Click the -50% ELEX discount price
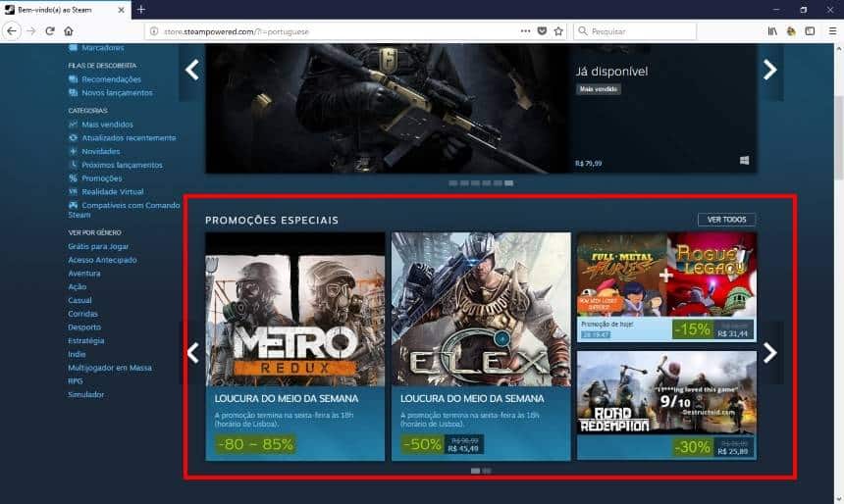 tap(443, 444)
